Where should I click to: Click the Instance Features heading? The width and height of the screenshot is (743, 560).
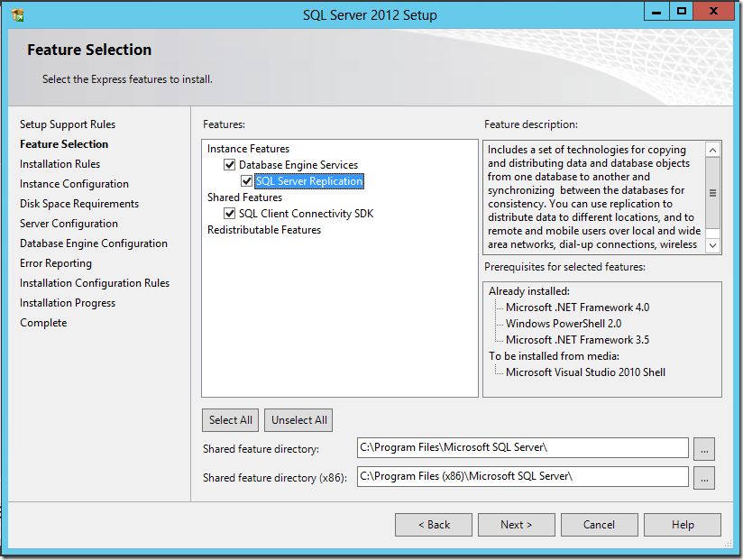248,149
